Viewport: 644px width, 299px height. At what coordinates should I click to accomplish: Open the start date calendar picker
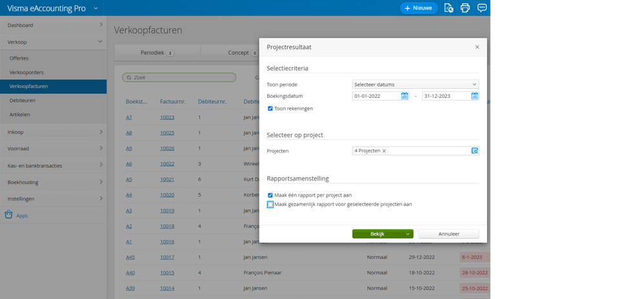click(405, 96)
